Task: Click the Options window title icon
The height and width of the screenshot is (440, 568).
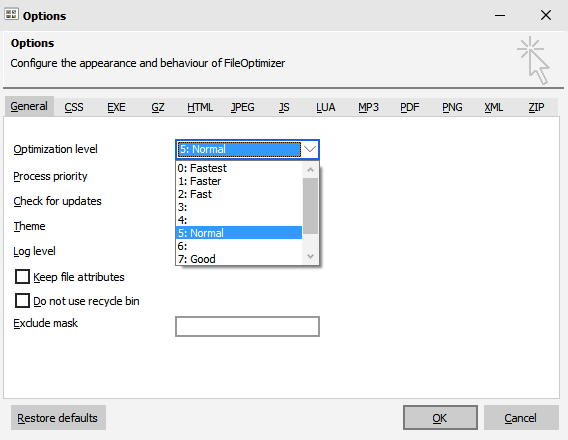Action: point(11,14)
